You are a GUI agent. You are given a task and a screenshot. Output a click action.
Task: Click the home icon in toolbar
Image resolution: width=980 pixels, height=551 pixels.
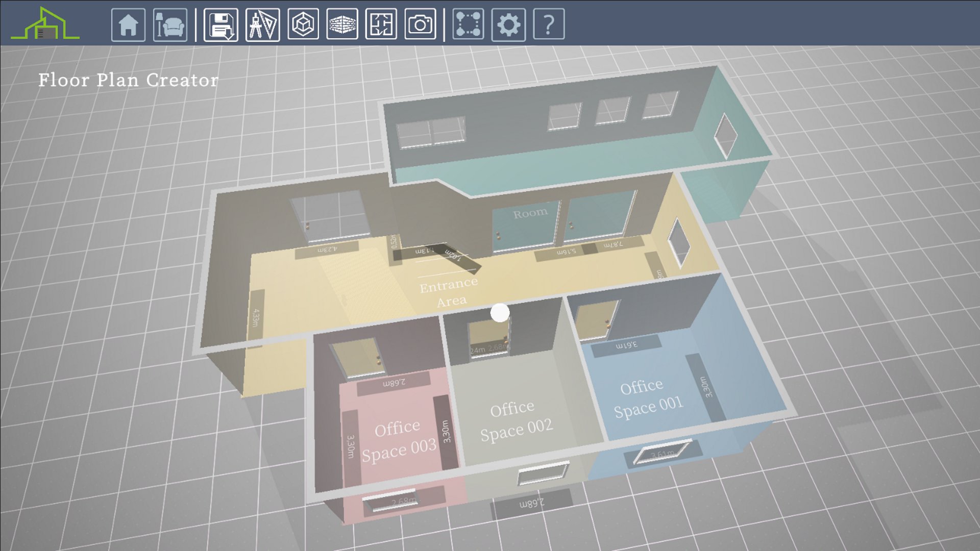tap(128, 24)
